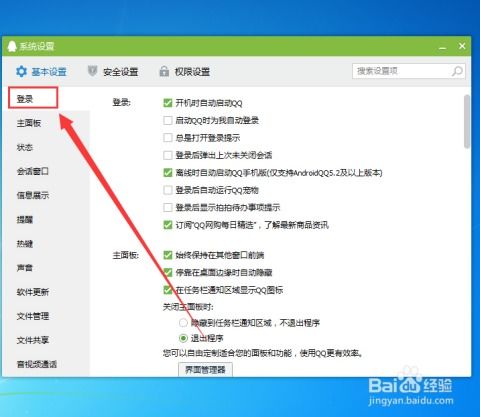The width and height of the screenshot is (480, 417).
Task: Uncheck 停靠在桌面边缘时自动隐藏 checkbox
Action: click(168, 272)
